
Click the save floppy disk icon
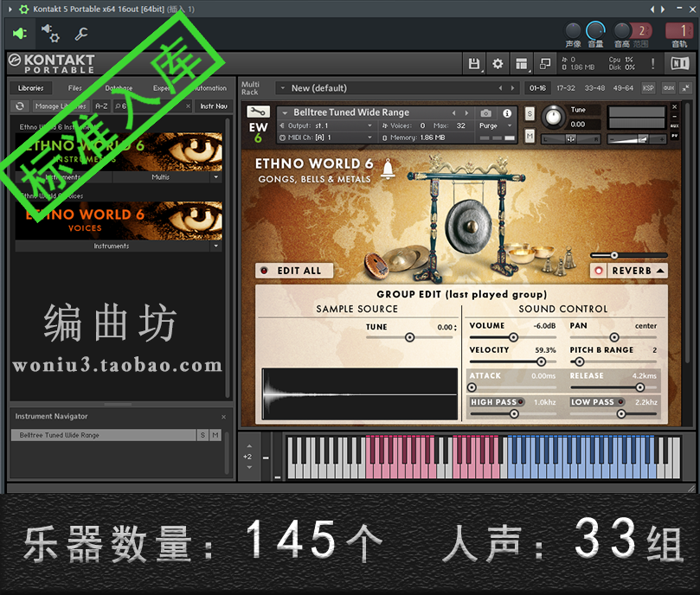pyautogui.click(x=474, y=63)
